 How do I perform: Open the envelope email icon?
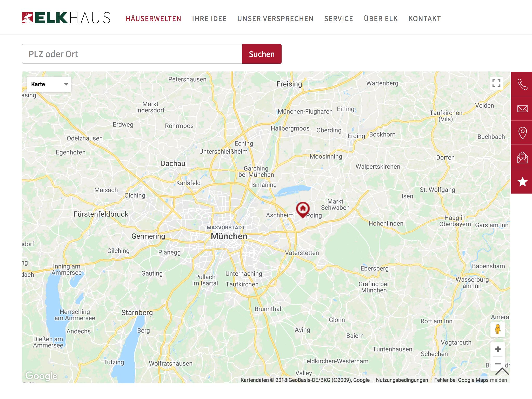click(x=522, y=109)
